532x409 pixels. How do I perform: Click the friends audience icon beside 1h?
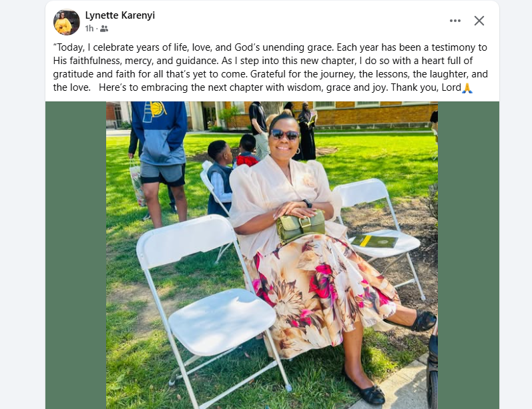coord(104,29)
